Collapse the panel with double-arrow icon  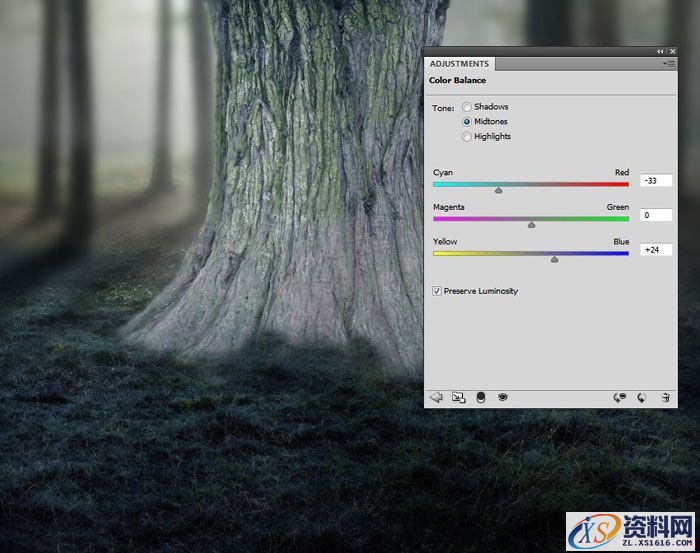(660, 51)
